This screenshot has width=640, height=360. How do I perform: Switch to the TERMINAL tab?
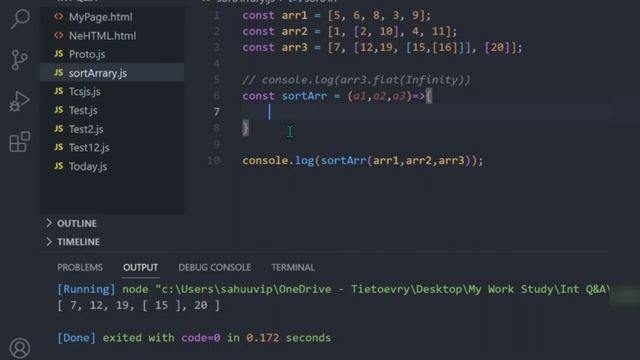pyautogui.click(x=293, y=267)
